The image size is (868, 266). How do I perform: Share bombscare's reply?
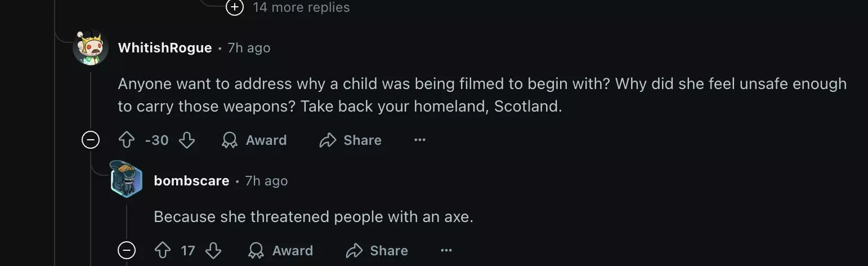click(x=377, y=250)
